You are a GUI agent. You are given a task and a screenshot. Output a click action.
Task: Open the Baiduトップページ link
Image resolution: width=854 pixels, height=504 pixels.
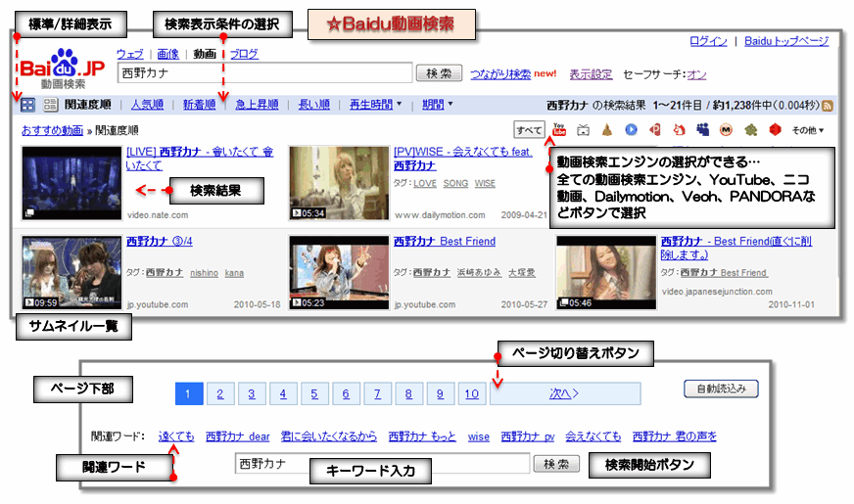coord(786,41)
